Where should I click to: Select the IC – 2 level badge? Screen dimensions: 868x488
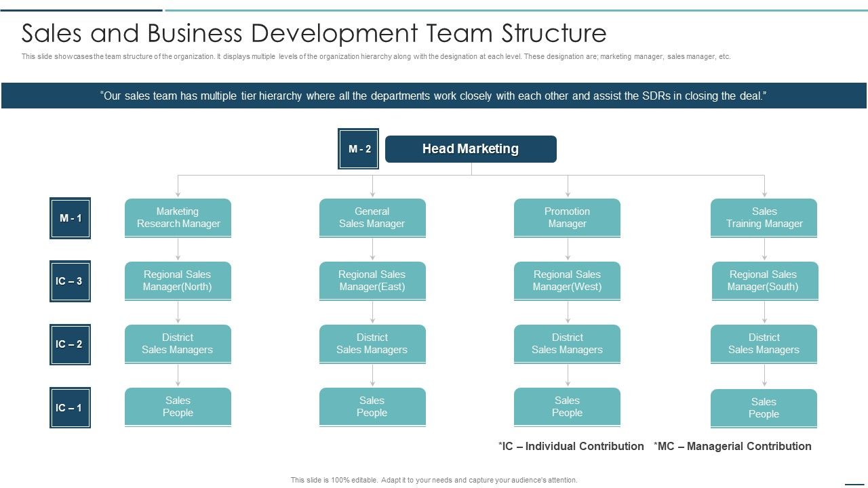point(70,344)
